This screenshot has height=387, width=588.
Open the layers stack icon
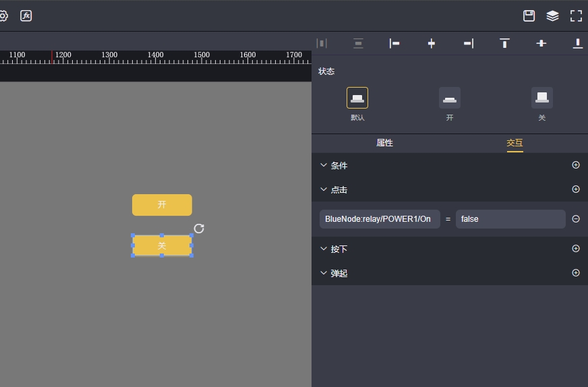[552, 16]
